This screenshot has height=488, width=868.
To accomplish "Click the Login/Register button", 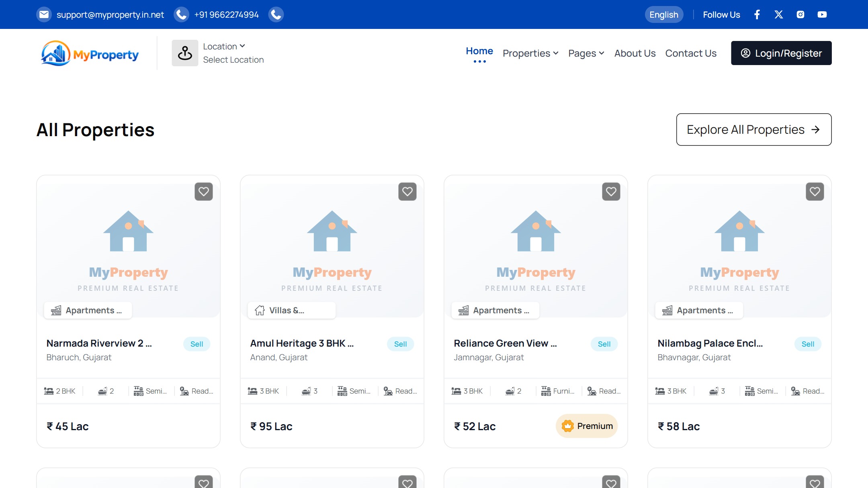I will 781,53.
